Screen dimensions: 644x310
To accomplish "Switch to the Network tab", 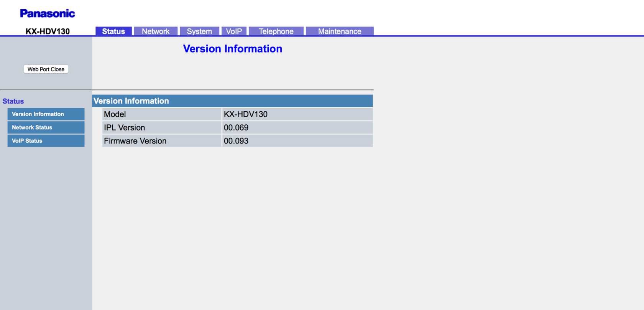I will coord(156,31).
